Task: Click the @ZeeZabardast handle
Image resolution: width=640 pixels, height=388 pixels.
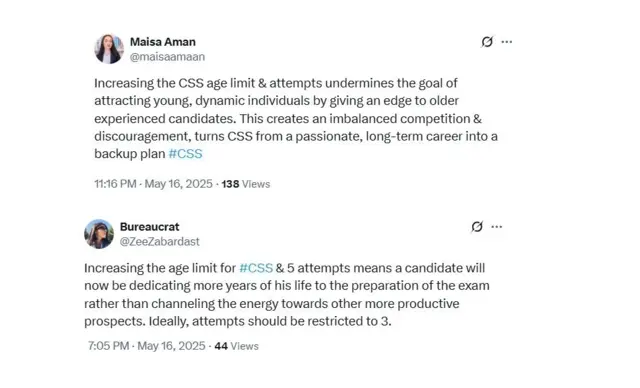Action: [160, 242]
